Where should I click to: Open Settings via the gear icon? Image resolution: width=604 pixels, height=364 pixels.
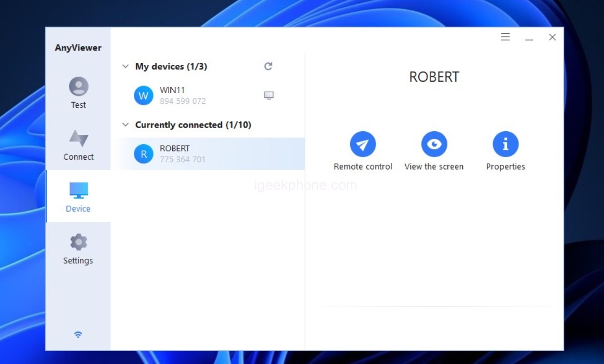click(78, 243)
